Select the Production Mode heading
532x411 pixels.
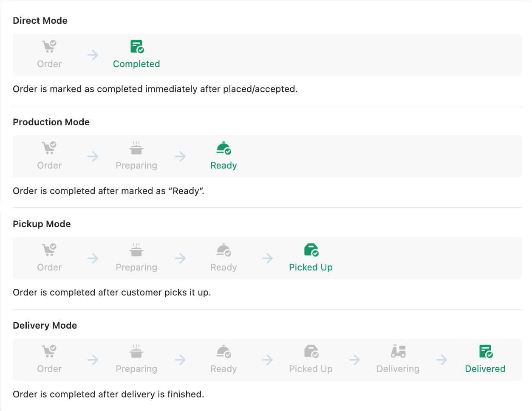(51, 122)
